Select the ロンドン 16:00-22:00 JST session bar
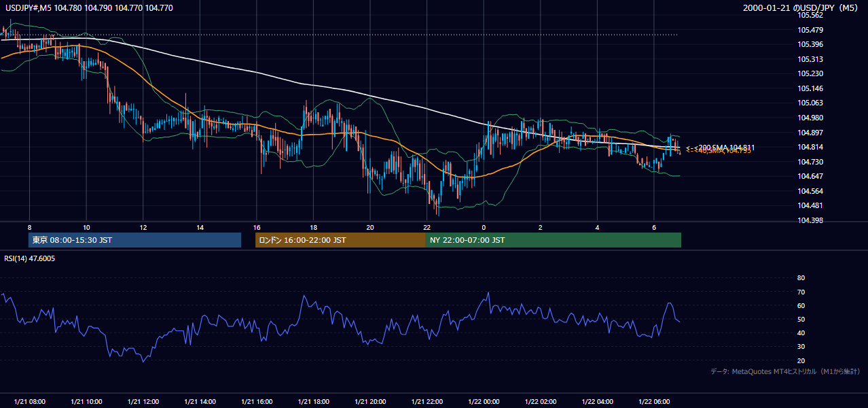The width and height of the screenshot is (868, 408). tap(340, 240)
